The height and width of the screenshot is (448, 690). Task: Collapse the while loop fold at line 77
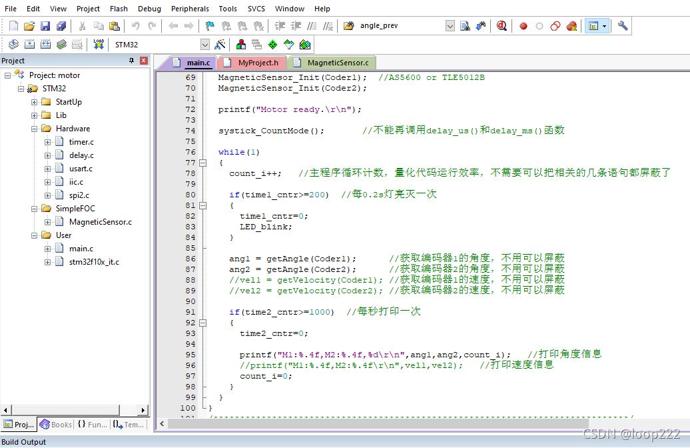[203, 163]
